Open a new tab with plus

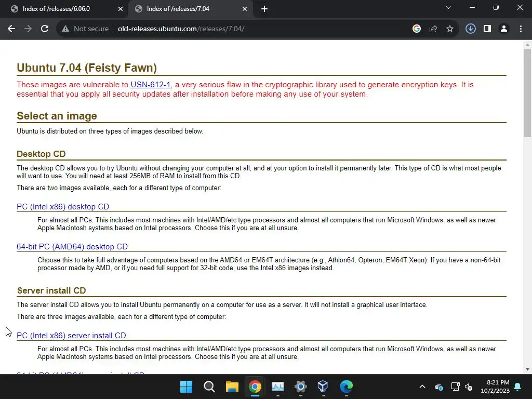264,9
